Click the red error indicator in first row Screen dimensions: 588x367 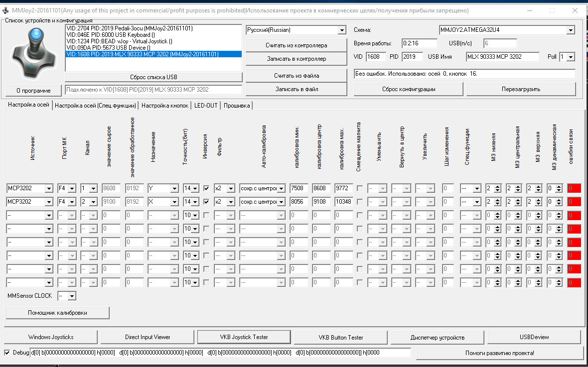pos(574,189)
